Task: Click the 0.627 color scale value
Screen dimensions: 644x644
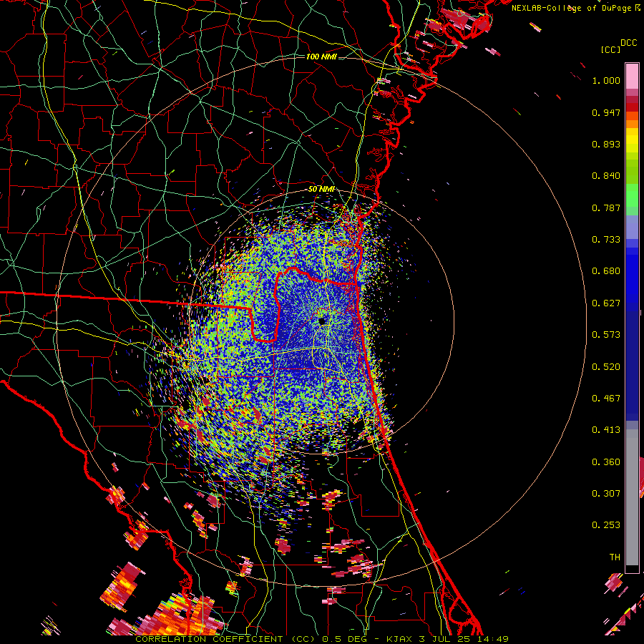Action: [x=606, y=303]
